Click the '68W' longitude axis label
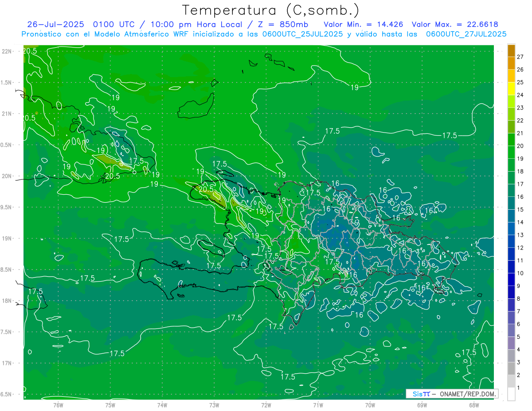Viewport: 532px width, 411px height. point(473,406)
